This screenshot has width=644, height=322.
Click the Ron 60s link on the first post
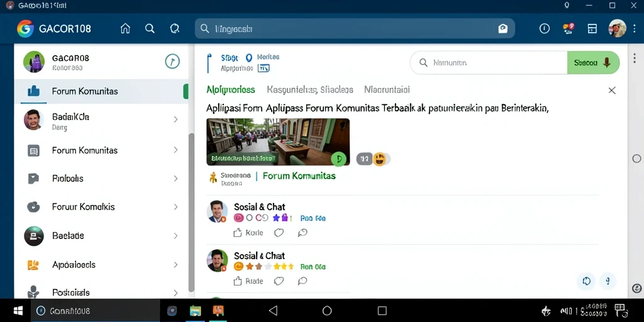click(313, 218)
